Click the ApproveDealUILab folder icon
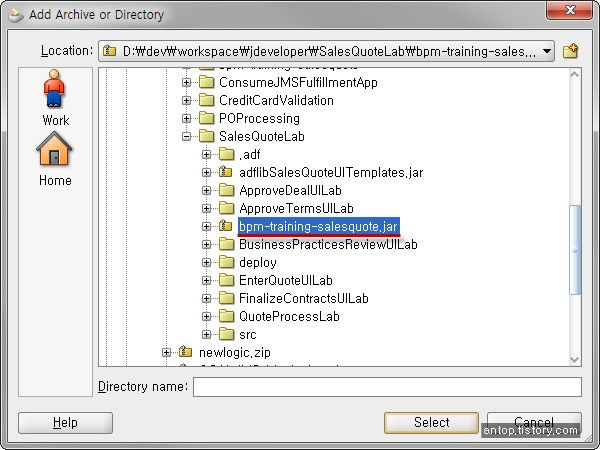This screenshot has height=450, width=600. coord(227,190)
